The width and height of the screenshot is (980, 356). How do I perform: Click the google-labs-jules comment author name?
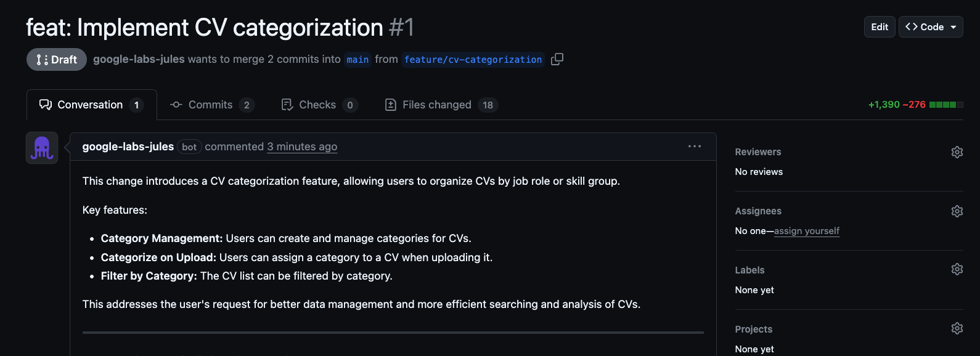(x=128, y=147)
